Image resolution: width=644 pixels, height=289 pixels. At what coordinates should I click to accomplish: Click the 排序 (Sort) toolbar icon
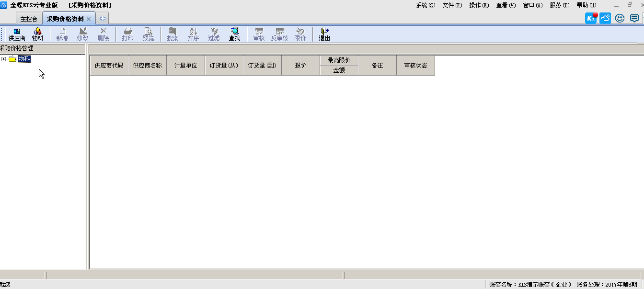pyautogui.click(x=193, y=34)
